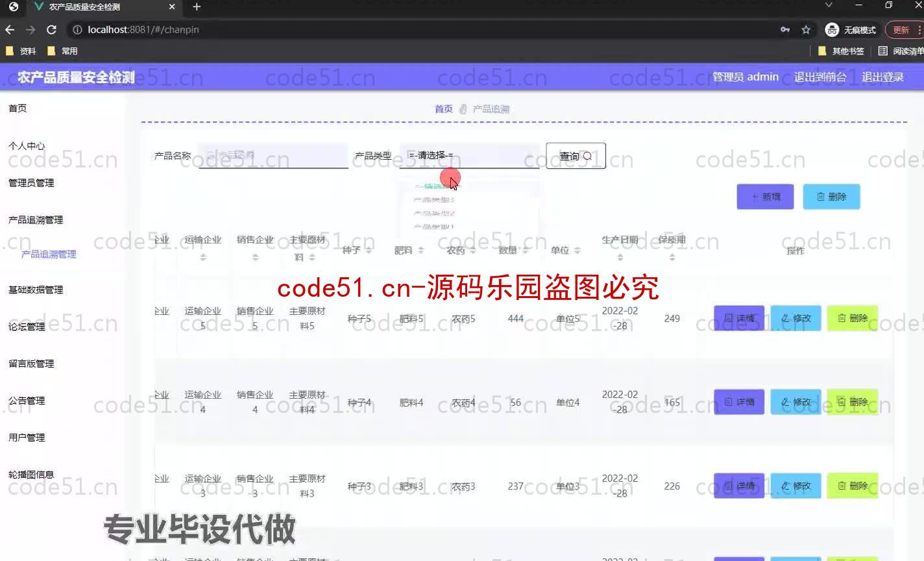The width and height of the screenshot is (924, 561).
Task: Open incognito mode indicator 无痕模式
Action: tap(851, 30)
